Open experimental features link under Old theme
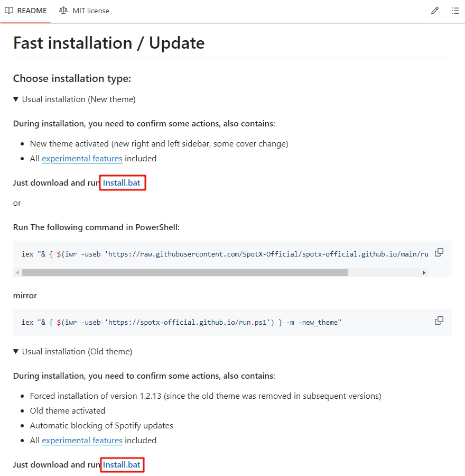The height and width of the screenshot is (476, 465). 82,441
